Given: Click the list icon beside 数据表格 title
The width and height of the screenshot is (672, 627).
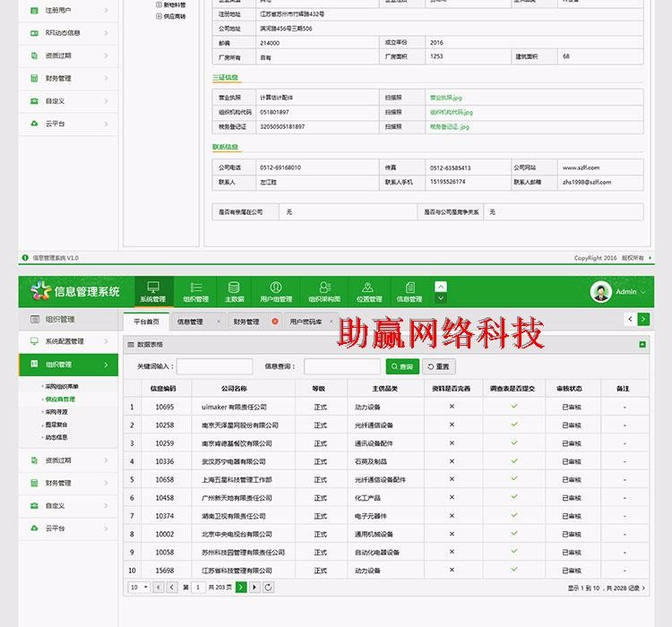Looking at the screenshot, I should click(131, 344).
